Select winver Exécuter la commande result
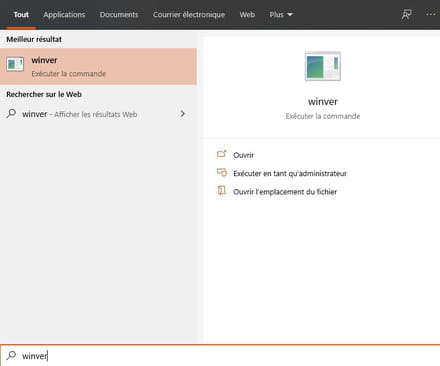Viewport: 440px width, 366px height. pos(98,66)
